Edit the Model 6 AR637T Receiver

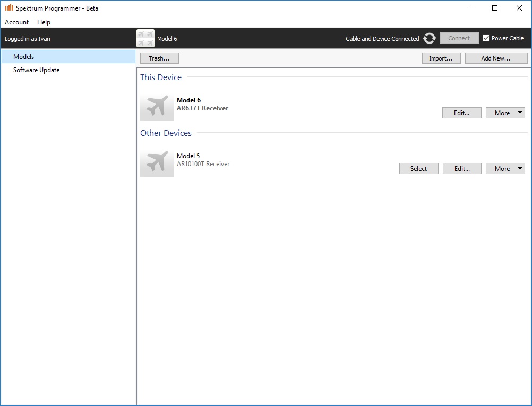(x=461, y=113)
